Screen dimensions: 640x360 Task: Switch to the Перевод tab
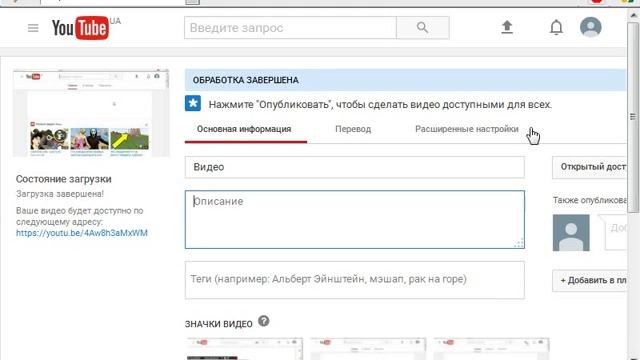(x=353, y=129)
